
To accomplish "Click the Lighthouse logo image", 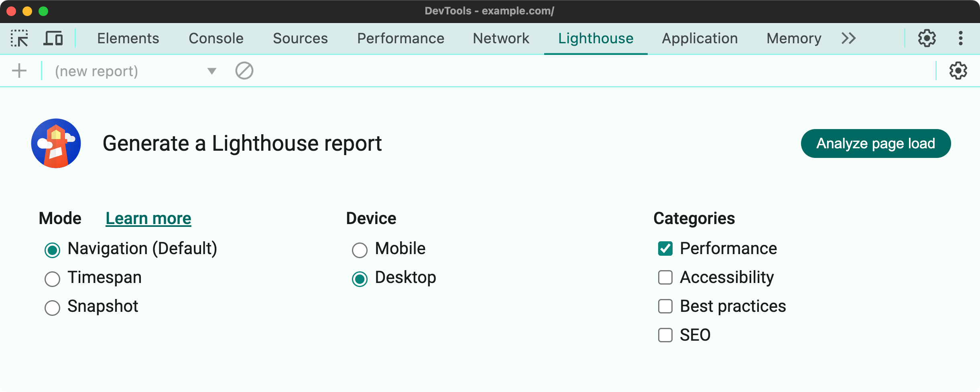I will coord(56,143).
